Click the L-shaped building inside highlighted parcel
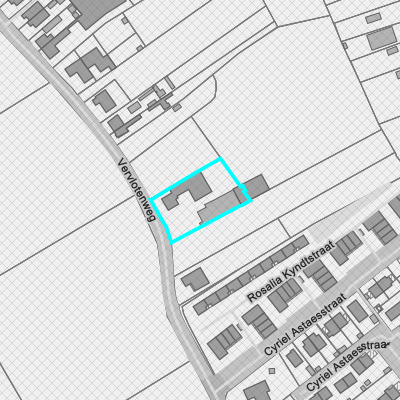 [x=187, y=191]
